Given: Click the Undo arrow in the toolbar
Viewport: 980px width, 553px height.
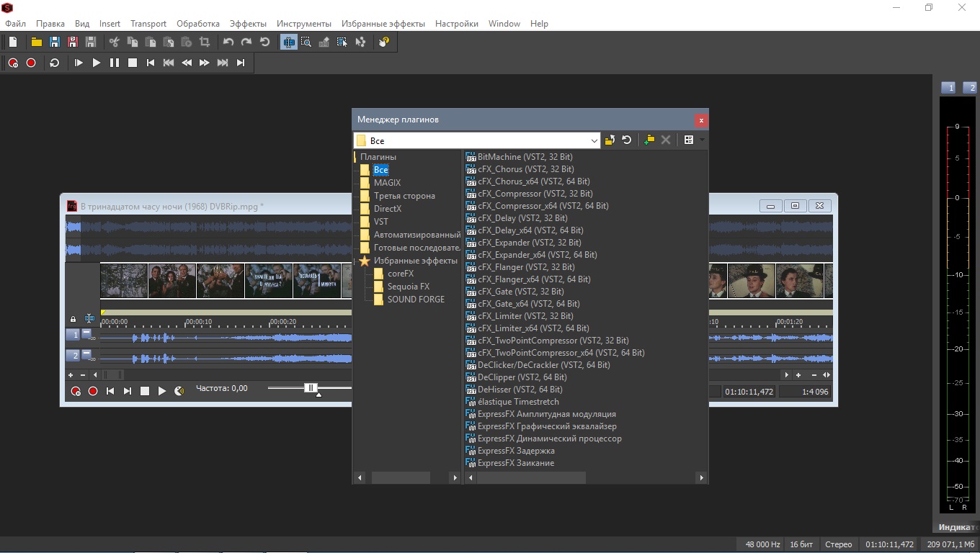Looking at the screenshot, I should [x=228, y=42].
